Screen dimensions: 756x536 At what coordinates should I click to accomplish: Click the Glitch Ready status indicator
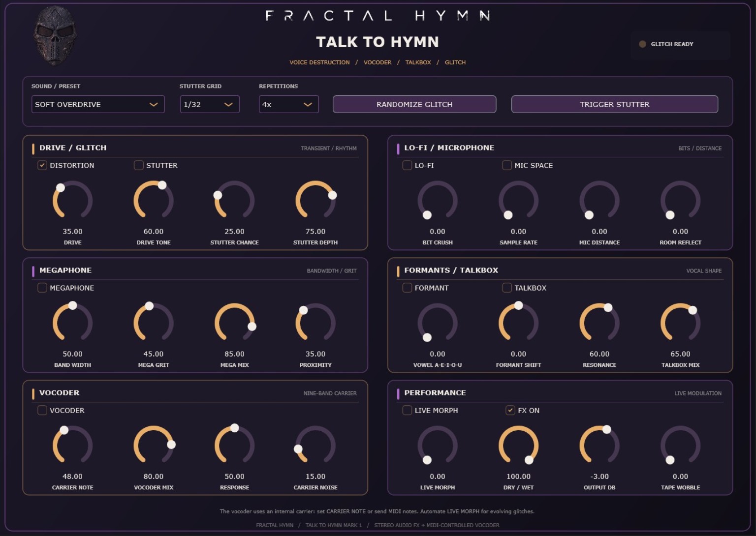680,44
